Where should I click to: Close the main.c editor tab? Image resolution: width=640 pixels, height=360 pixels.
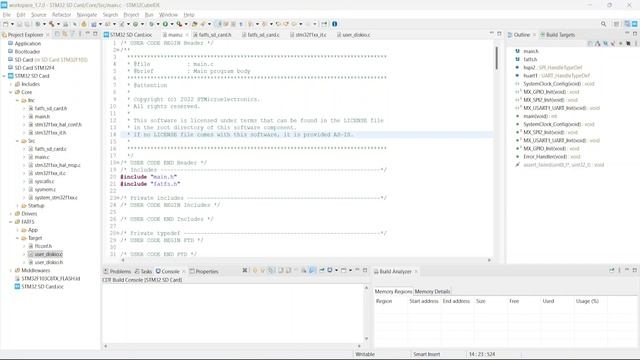[187, 35]
